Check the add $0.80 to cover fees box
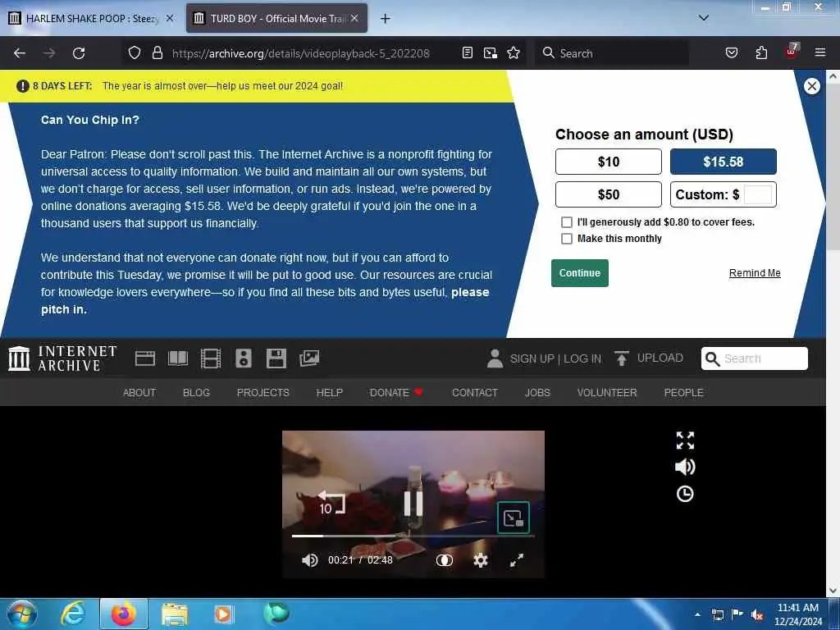 [x=567, y=221]
